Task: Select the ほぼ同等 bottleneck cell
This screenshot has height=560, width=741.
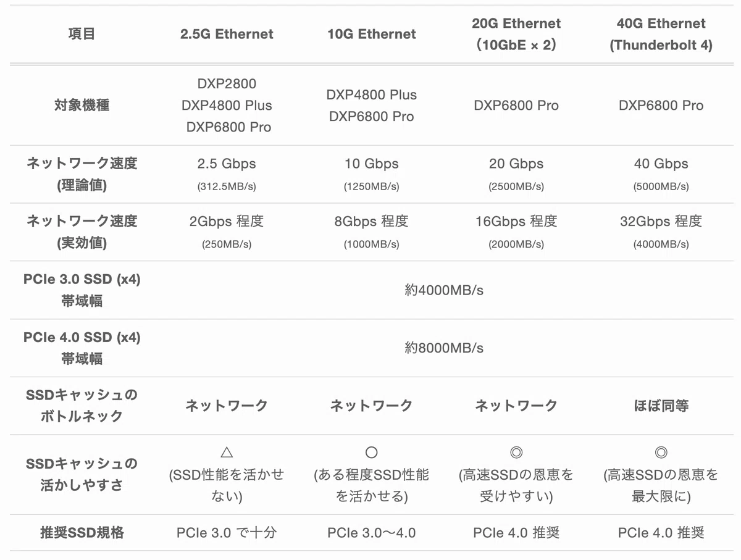Action: [x=661, y=406]
